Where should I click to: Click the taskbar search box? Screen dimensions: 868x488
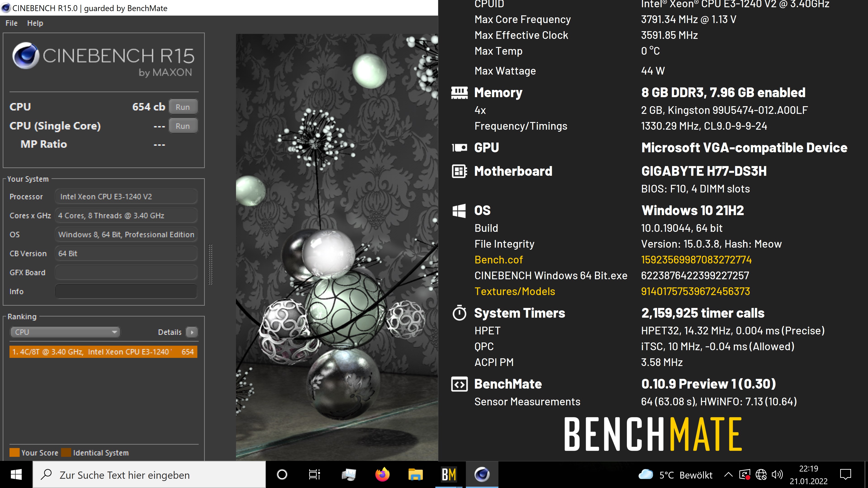149,475
